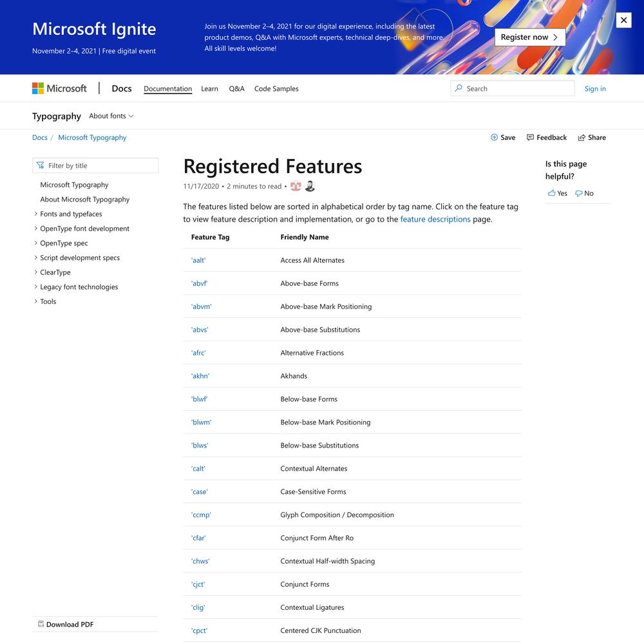Click the filter funnel icon

[40, 165]
